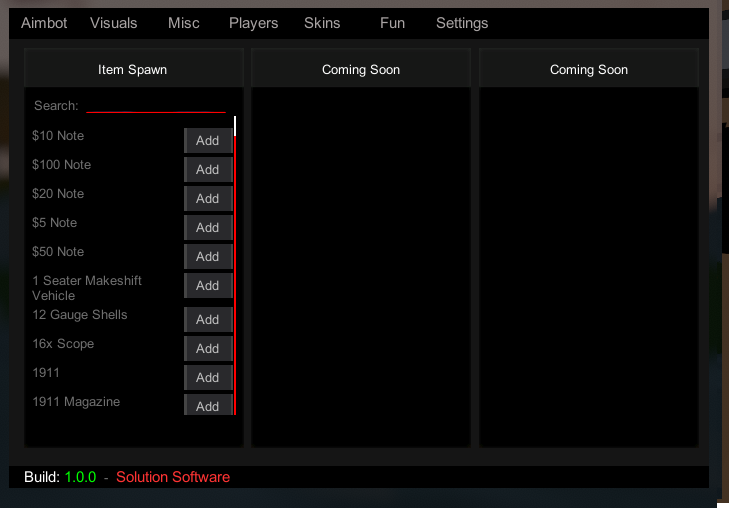Add the $100 Note item

(208, 170)
